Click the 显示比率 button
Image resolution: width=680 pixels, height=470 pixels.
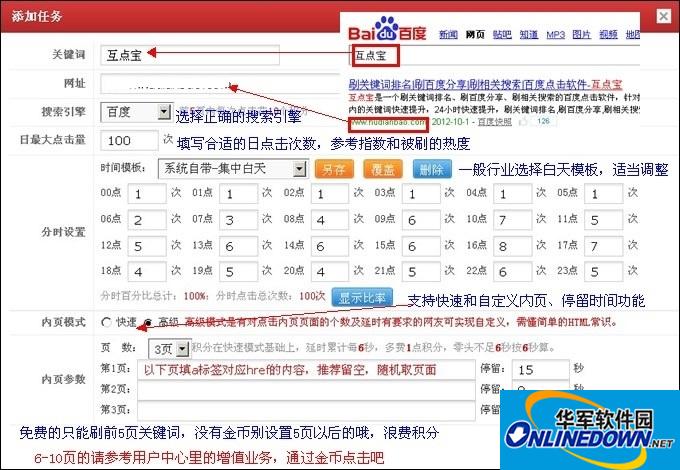pyautogui.click(x=363, y=297)
